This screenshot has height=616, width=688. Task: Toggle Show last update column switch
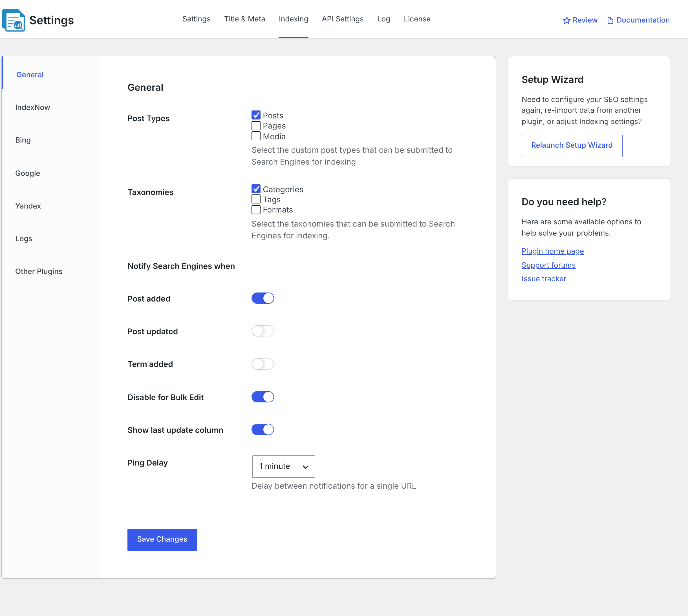(x=263, y=429)
